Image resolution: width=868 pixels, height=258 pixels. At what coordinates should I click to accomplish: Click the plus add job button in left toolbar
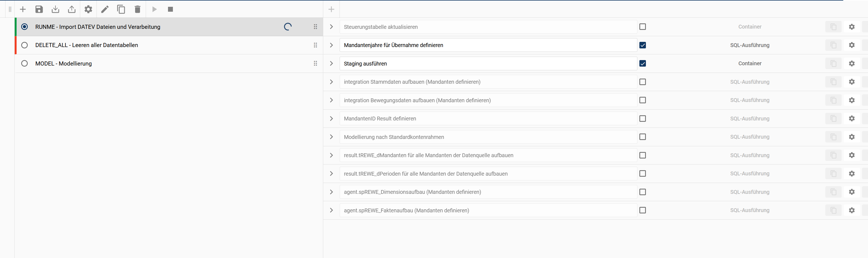(23, 10)
